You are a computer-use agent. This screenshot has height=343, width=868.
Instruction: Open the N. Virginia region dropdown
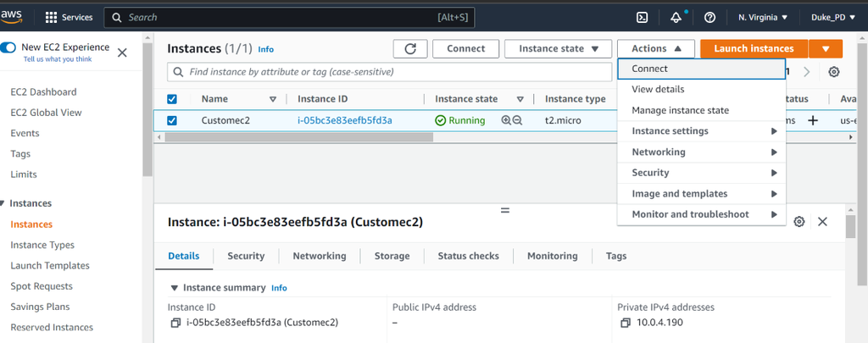763,17
